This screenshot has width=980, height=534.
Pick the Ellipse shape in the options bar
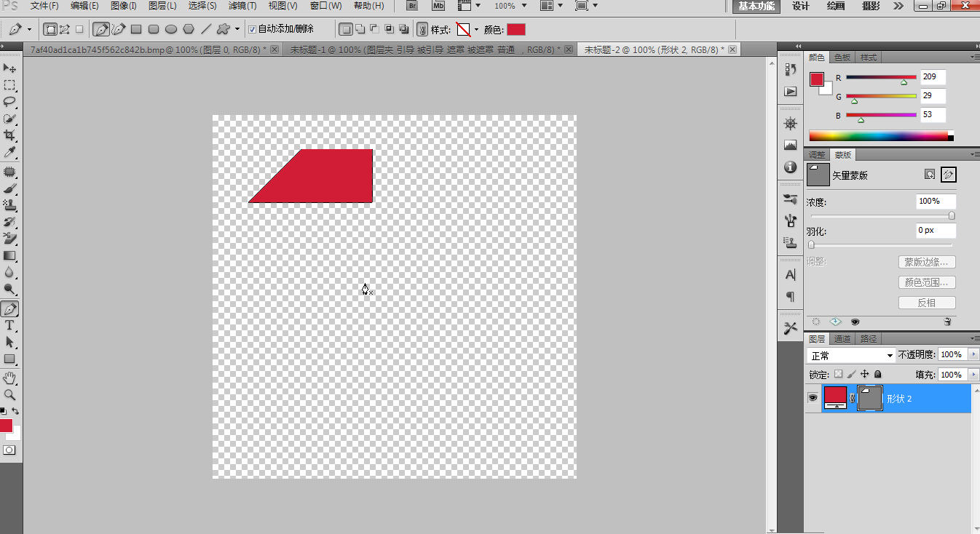click(171, 30)
